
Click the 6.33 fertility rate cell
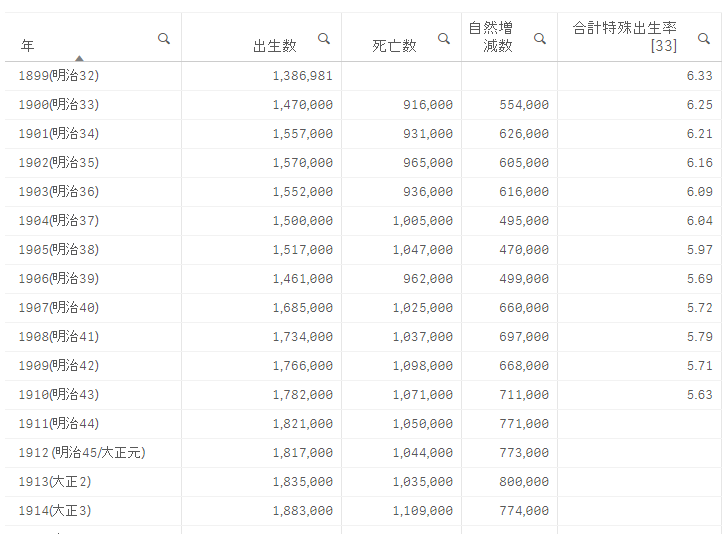pos(699,76)
